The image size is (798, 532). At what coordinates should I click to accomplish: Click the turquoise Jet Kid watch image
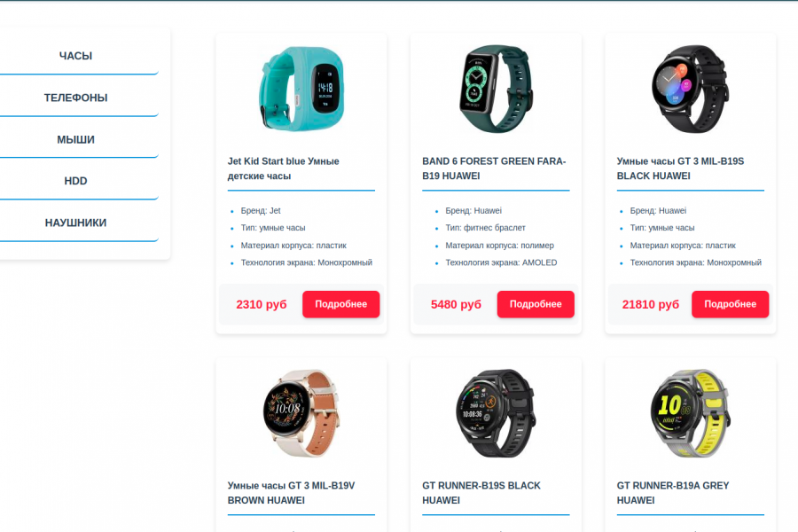point(301,89)
